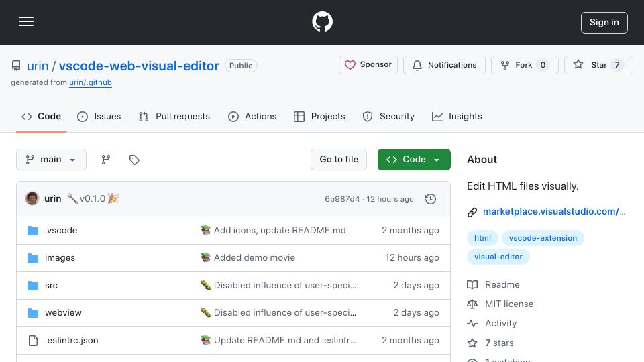Screen dimensions: 644x362
Task: Click the Go to file button
Action: [x=338, y=160]
